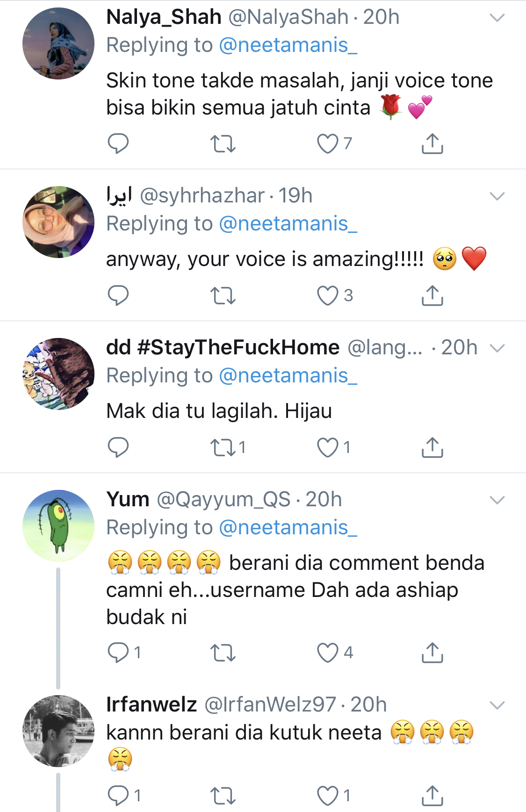Open more options on Irfanwelz's tweet
This screenshot has height=812, width=526.
click(x=497, y=705)
